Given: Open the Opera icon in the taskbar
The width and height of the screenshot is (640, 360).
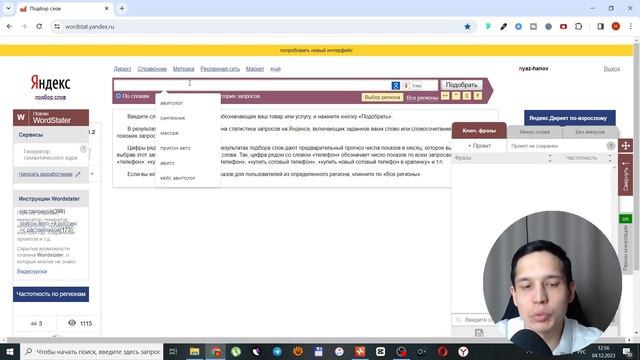Looking at the screenshot, I should pos(442,351).
